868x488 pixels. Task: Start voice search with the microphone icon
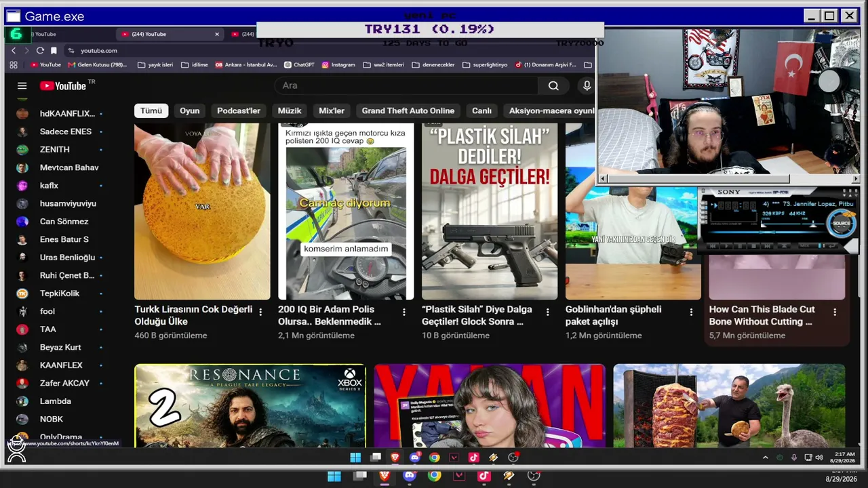click(x=587, y=85)
